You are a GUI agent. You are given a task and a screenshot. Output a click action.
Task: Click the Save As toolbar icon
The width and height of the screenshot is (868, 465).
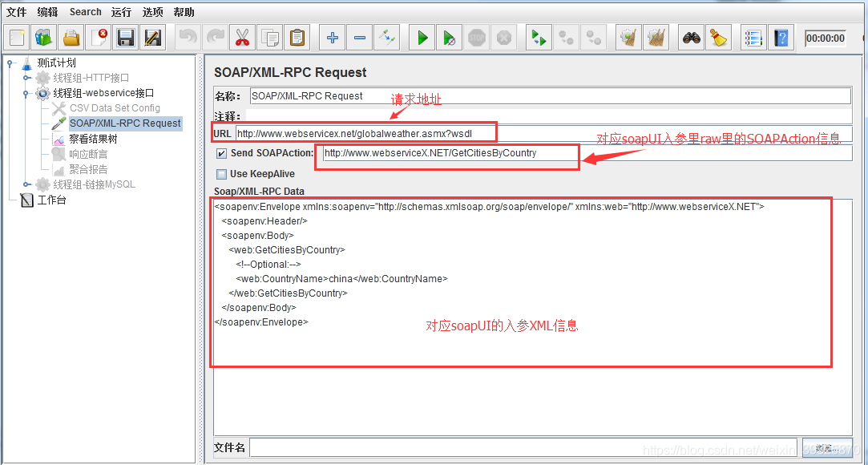pos(153,38)
